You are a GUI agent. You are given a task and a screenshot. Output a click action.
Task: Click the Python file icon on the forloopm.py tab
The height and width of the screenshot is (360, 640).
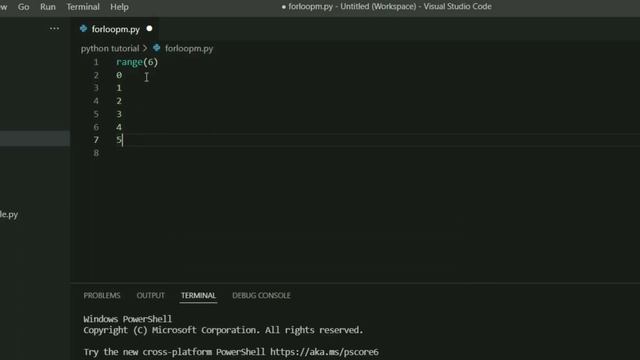click(84, 29)
